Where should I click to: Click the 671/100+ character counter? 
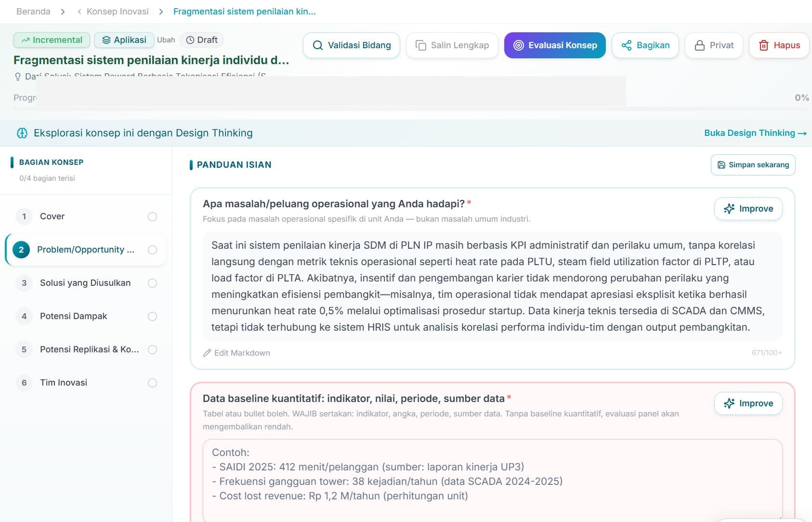[767, 353]
